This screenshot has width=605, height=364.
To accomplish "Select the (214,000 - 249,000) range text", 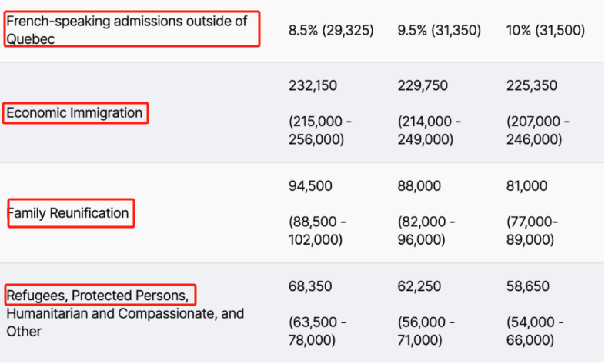I will click(x=429, y=130).
